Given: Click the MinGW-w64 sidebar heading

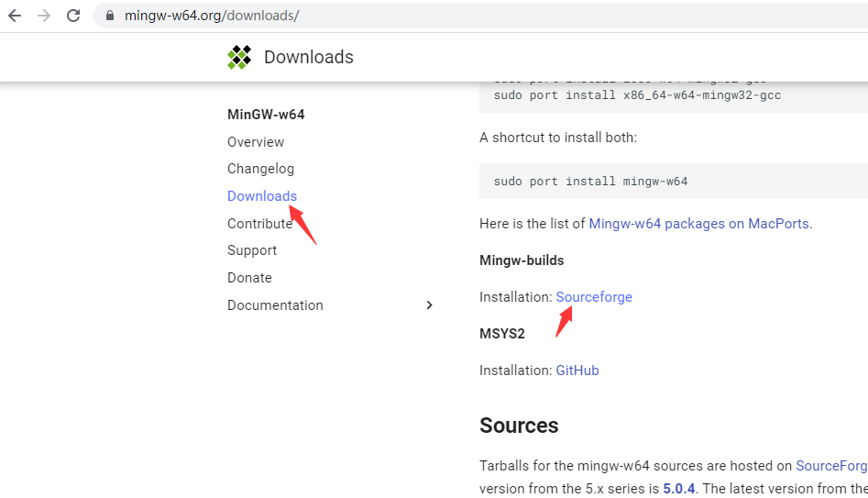Looking at the screenshot, I should (266, 115).
